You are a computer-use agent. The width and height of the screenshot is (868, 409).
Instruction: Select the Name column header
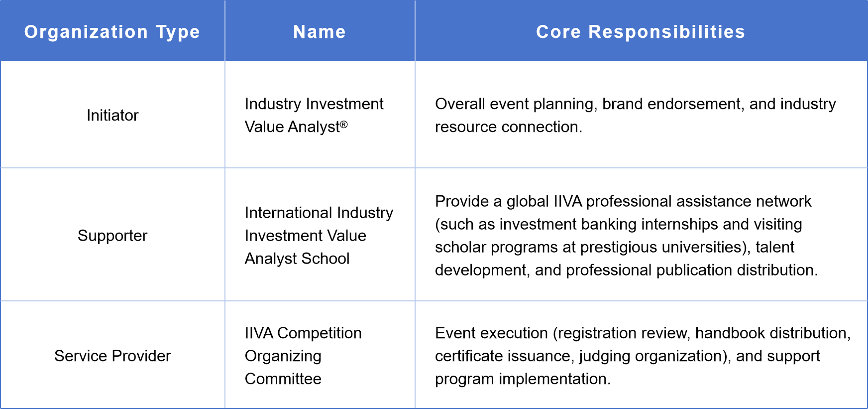tap(320, 32)
